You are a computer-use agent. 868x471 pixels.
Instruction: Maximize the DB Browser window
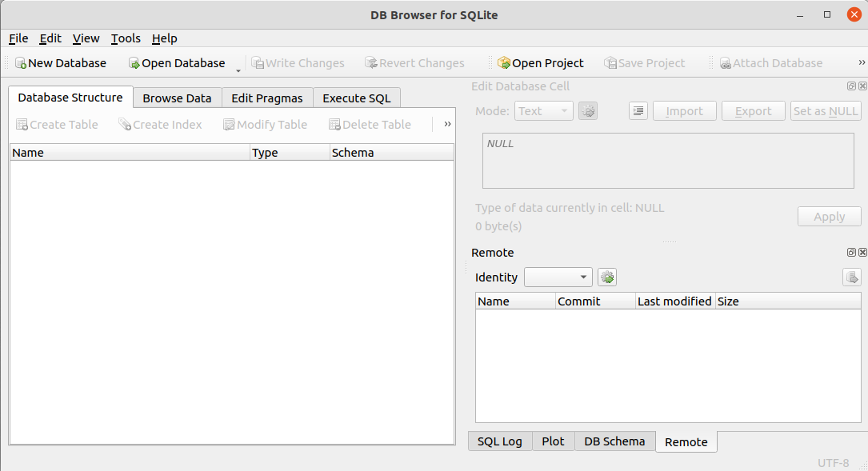coord(827,15)
